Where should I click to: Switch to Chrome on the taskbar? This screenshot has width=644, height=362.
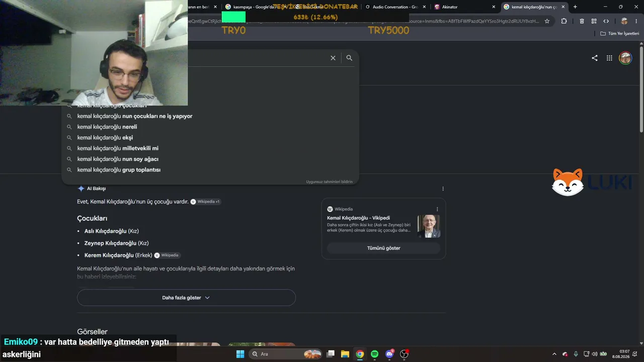[x=360, y=354]
